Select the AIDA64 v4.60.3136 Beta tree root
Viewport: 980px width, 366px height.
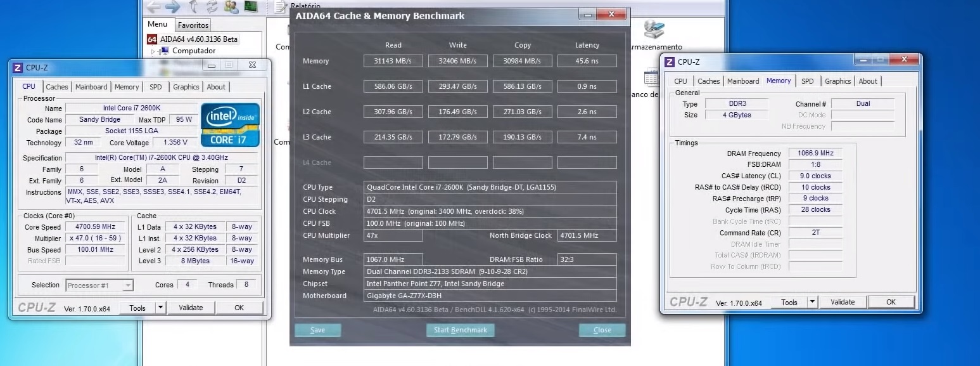[199, 39]
